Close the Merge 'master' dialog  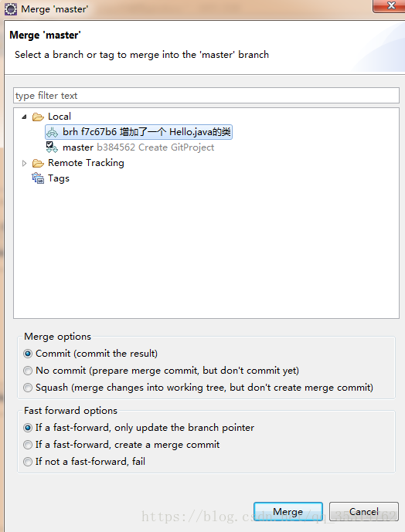[390, 5]
